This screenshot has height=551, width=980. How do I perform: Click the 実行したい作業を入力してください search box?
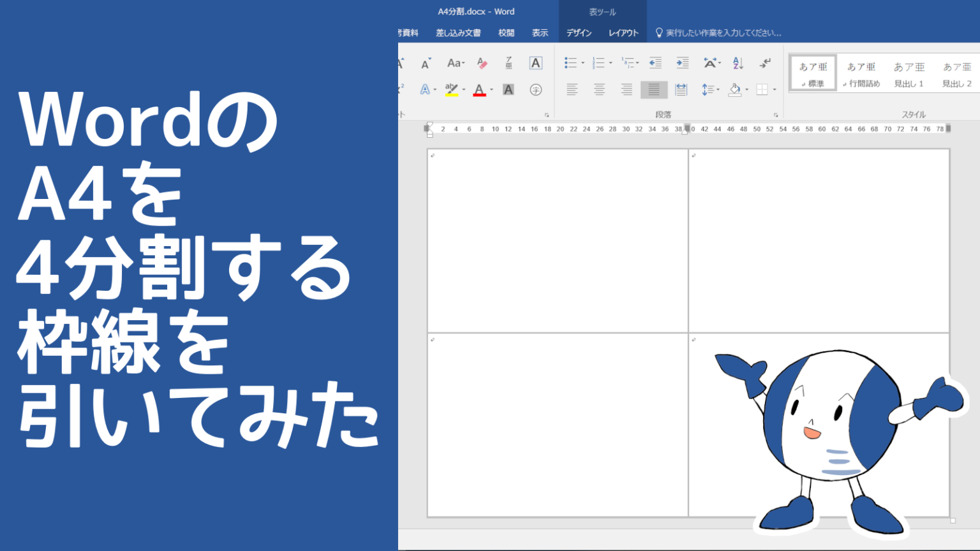point(721,33)
